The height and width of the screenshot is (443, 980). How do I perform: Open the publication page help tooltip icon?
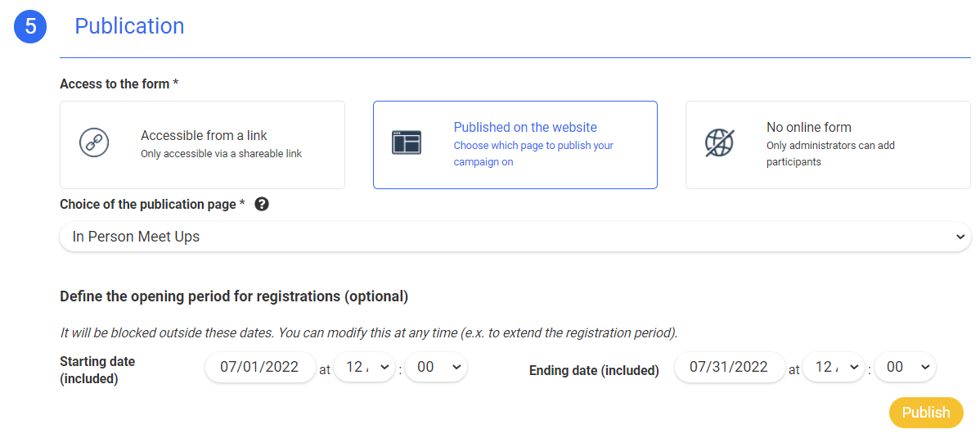tap(262, 205)
